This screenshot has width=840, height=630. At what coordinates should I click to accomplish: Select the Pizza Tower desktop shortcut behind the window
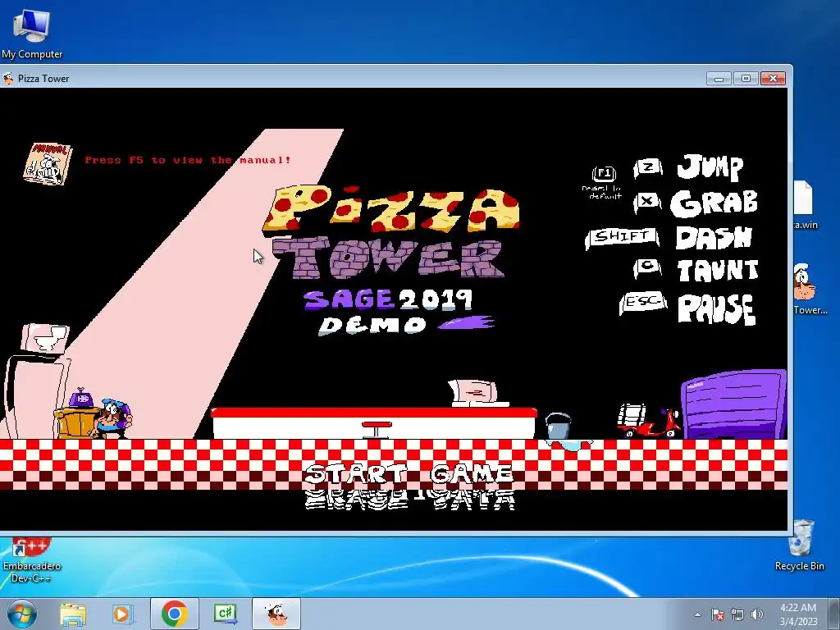tap(809, 289)
